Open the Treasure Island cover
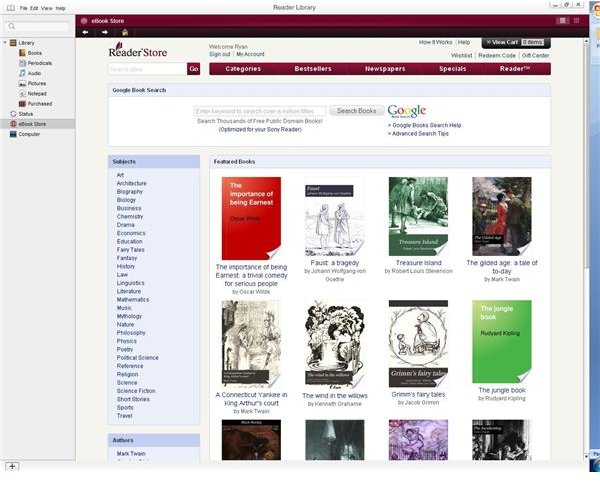Screen dimensions: 600x482 click(418, 217)
